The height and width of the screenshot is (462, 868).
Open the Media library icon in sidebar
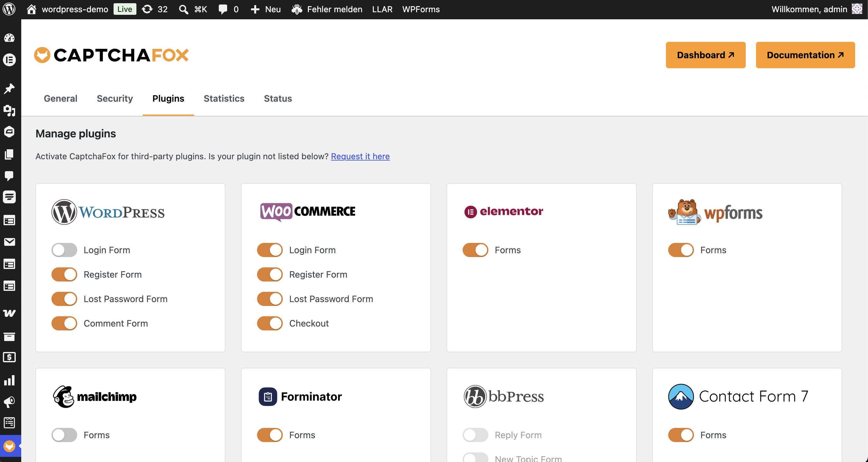pyautogui.click(x=9, y=110)
